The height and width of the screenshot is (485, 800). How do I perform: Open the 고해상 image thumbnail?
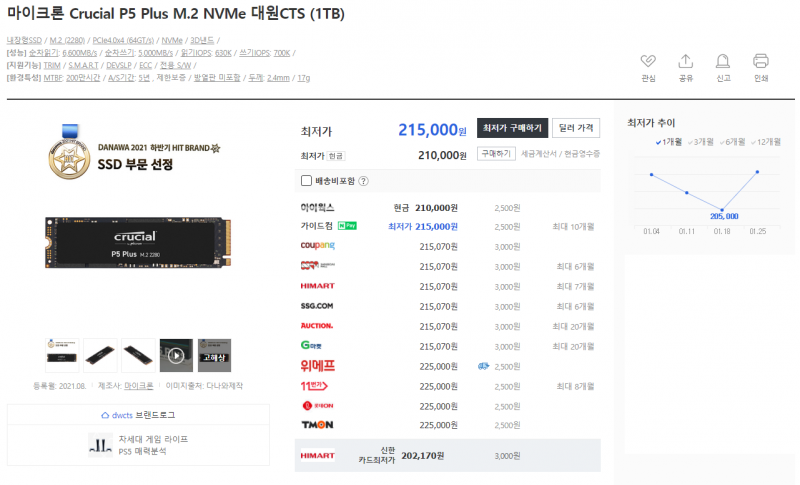pyautogui.click(x=214, y=355)
